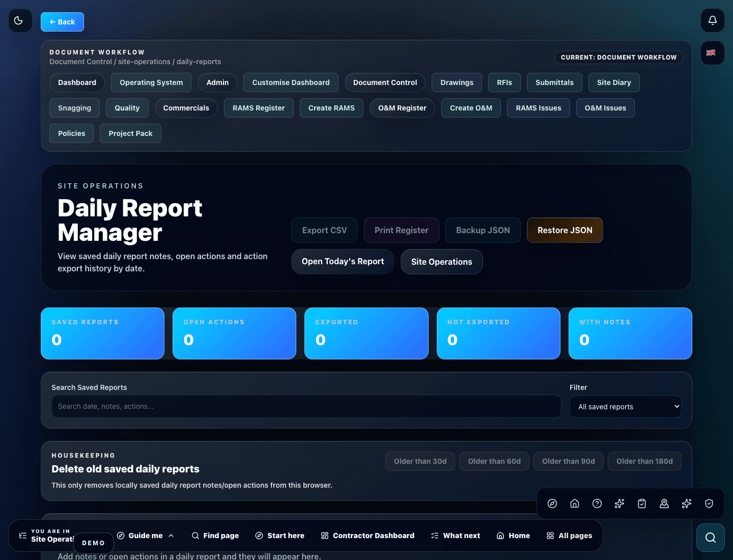Screen dimensions: 733x560
Task: Click Create RAMS
Action: [331, 108]
